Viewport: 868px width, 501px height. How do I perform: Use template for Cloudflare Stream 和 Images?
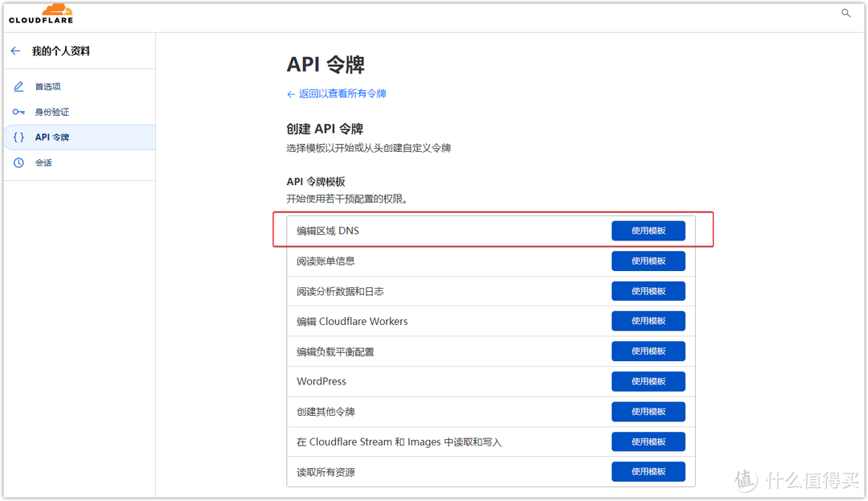click(x=648, y=441)
